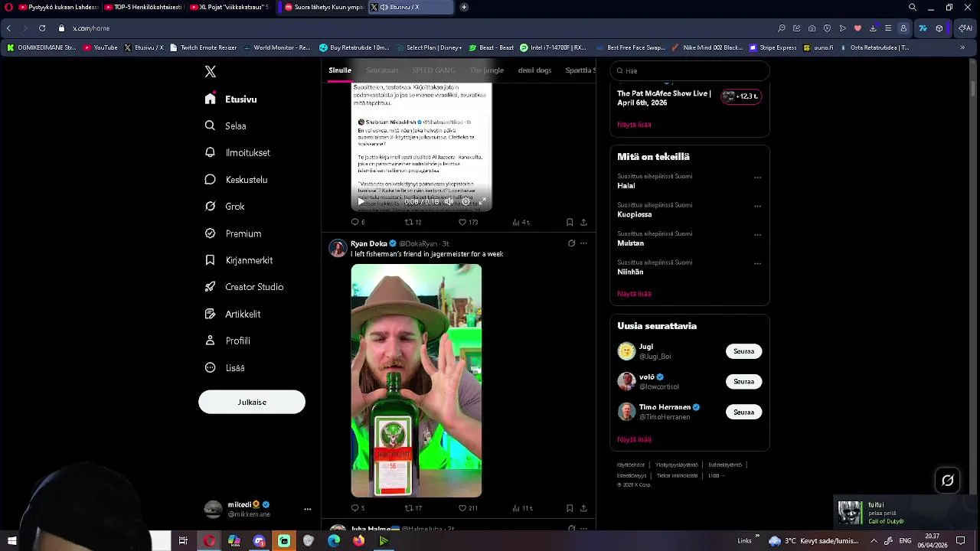Viewport: 980px width, 551px height.
Task: Like Ryan Doka post with 211 likes
Action: tap(468, 508)
